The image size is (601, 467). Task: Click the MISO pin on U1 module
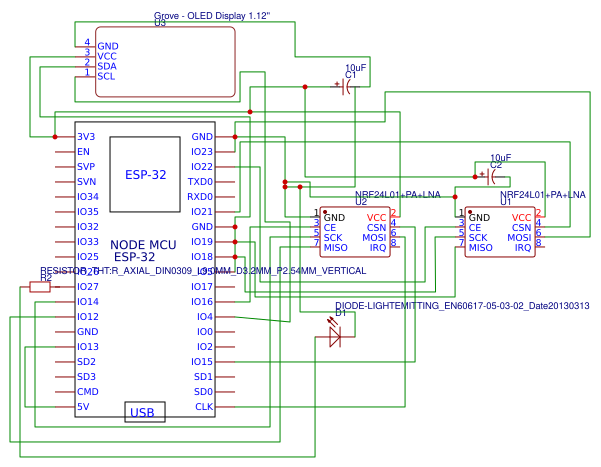481,248
